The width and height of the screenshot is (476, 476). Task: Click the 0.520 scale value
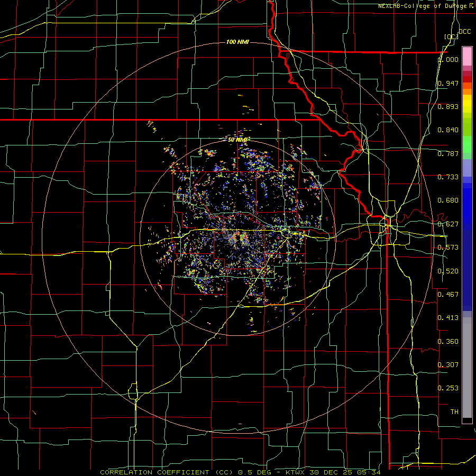(448, 271)
